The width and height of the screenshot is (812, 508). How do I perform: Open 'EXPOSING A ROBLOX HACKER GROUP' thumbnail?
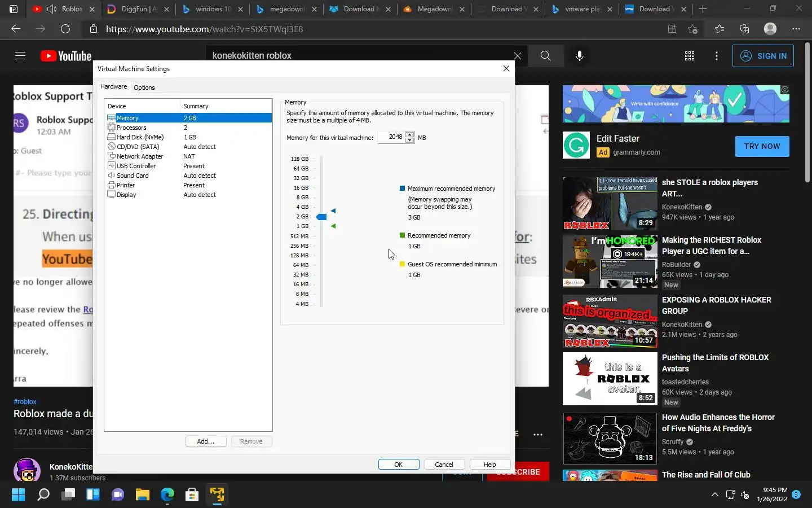610,321
